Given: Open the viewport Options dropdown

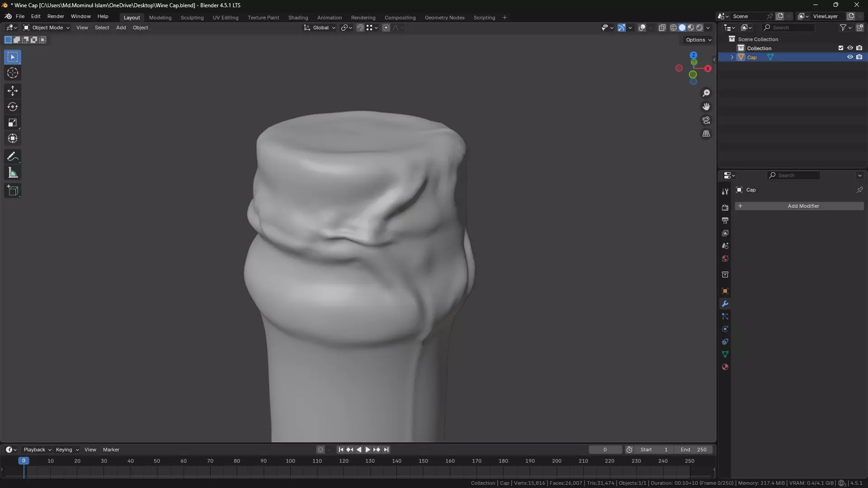Looking at the screenshot, I should pyautogui.click(x=698, y=40).
